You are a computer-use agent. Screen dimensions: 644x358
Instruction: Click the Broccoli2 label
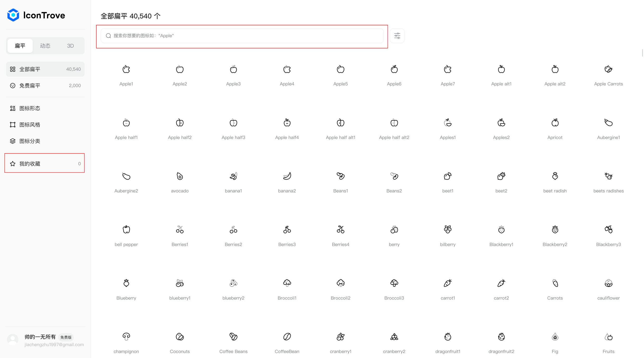tap(341, 298)
